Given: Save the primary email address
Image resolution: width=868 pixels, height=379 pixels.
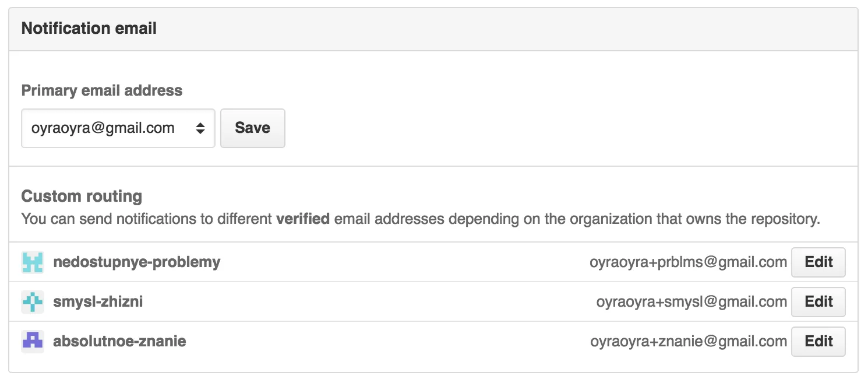Looking at the screenshot, I should (252, 128).
